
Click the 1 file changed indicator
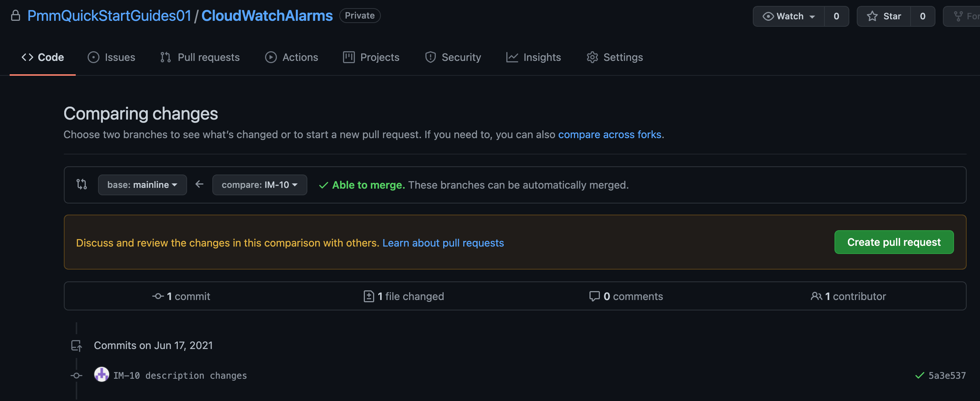[x=403, y=296]
